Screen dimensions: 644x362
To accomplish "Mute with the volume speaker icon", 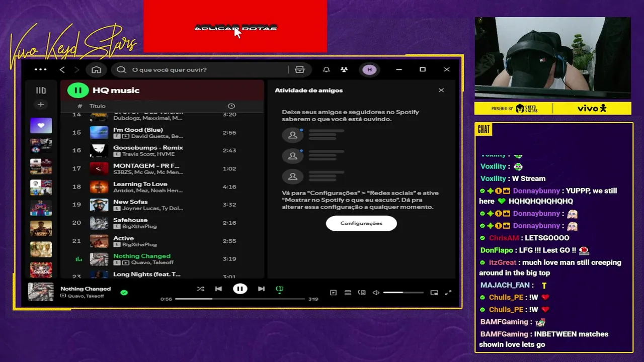I will (x=376, y=293).
